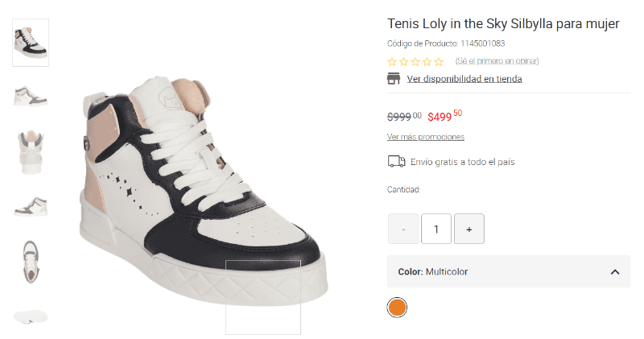This screenshot has height=339, width=644.
Task: Show the sole-view thumbnail at bottom
Action: click(x=31, y=315)
